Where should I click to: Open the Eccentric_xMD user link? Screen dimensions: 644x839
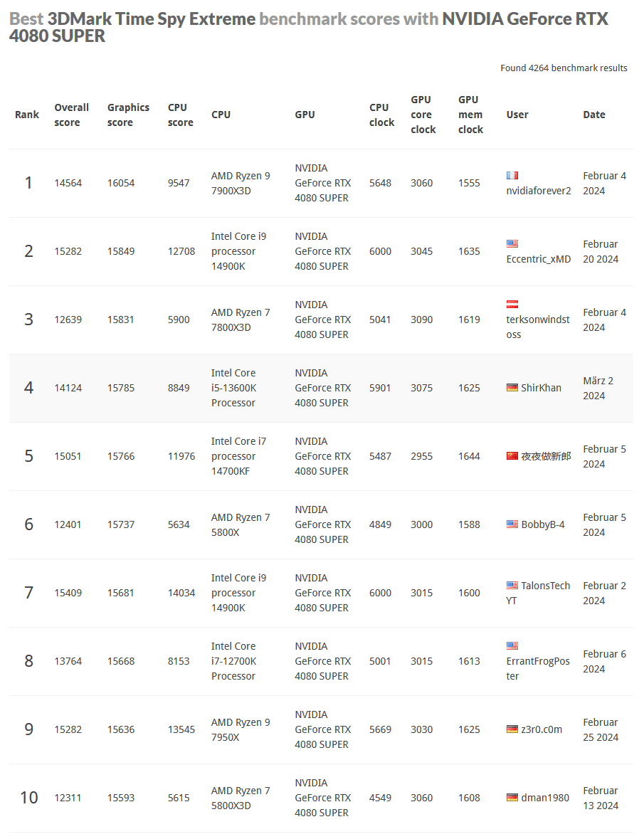tap(539, 259)
